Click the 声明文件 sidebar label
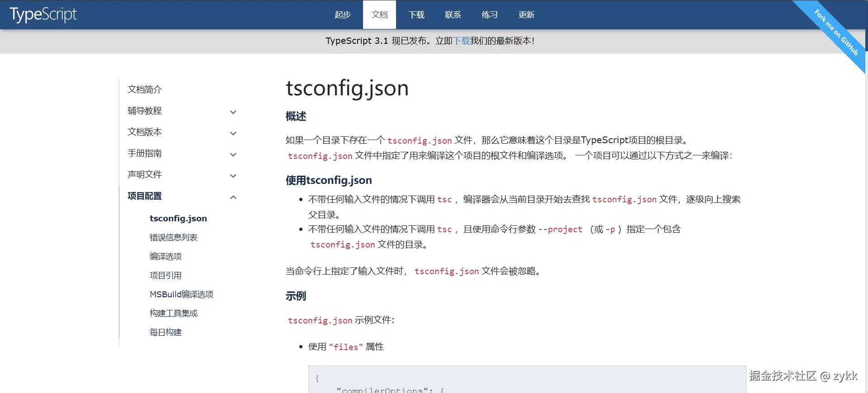868x393 pixels. (x=145, y=174)
